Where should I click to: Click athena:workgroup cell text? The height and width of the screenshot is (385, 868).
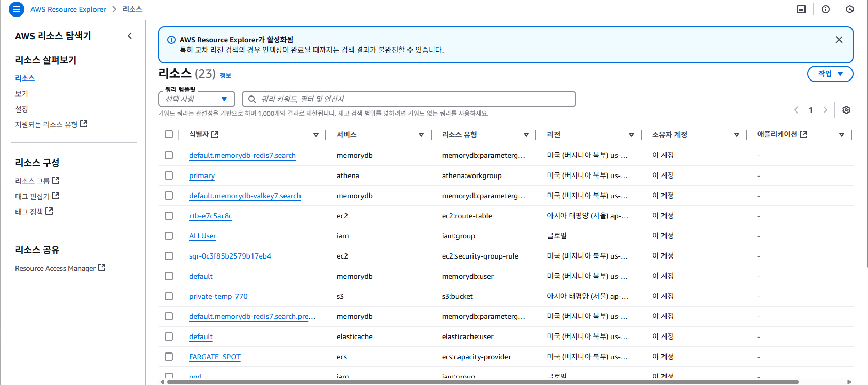click(471, 175)
